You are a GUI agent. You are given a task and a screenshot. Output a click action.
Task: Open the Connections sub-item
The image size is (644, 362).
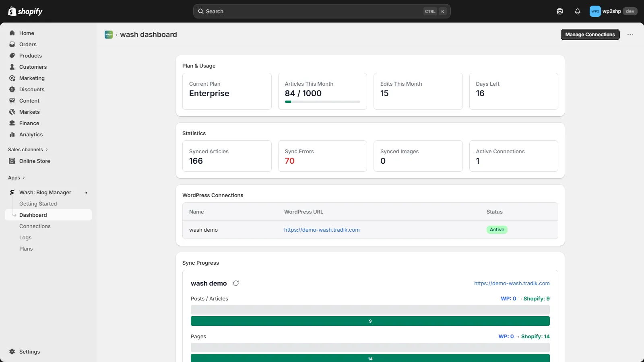pos(35,226)
